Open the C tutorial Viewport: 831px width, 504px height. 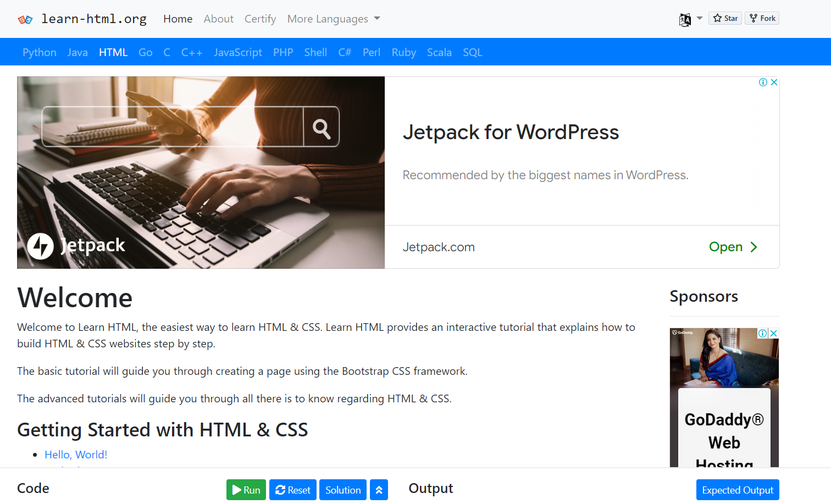click(167, 52)
